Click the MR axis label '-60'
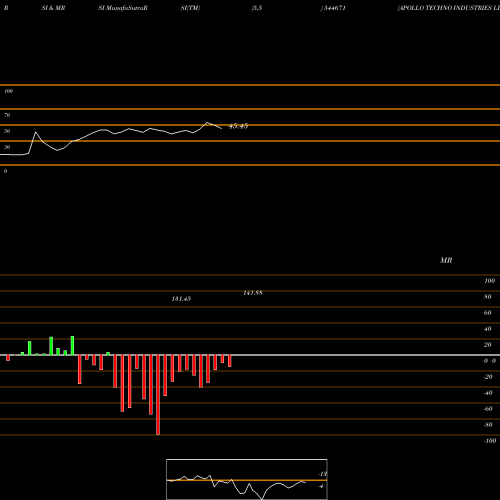The image size is (500, 500). (488, 409)
